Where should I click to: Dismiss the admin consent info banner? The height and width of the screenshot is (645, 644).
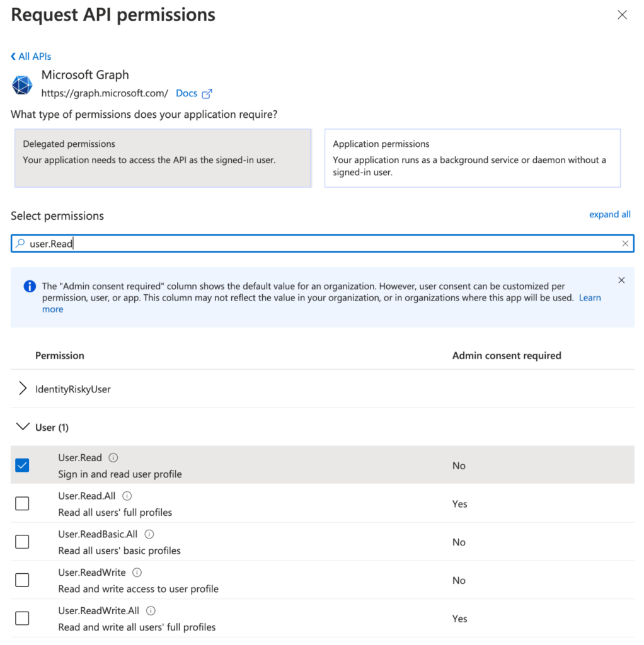click(621, 280)
